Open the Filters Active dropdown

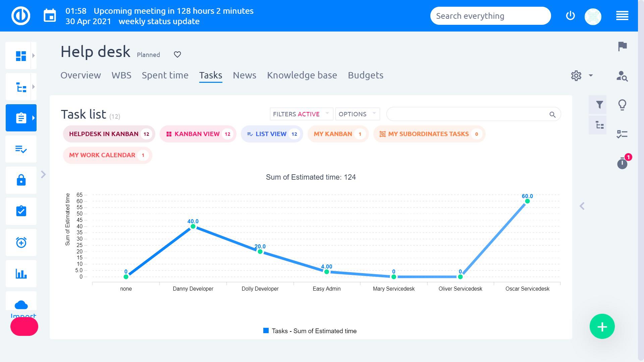click(301, 114)
